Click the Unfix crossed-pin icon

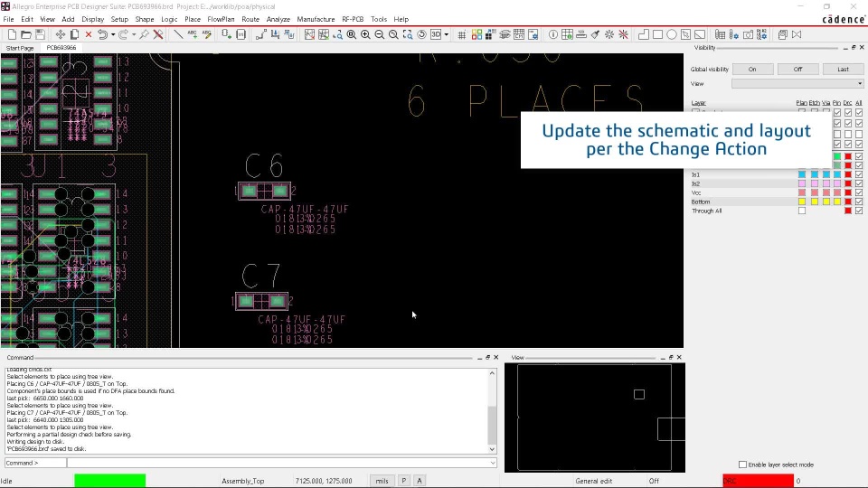tap(158, 34)
